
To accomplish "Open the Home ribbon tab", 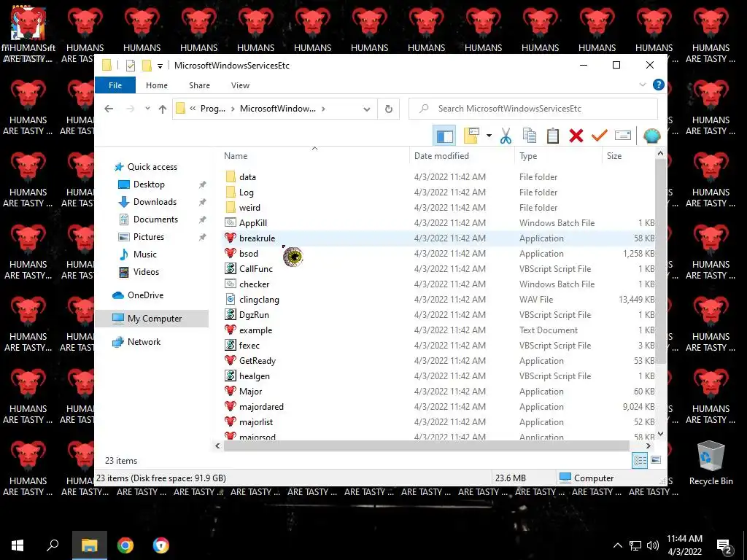I will click(x=157, y=85).
